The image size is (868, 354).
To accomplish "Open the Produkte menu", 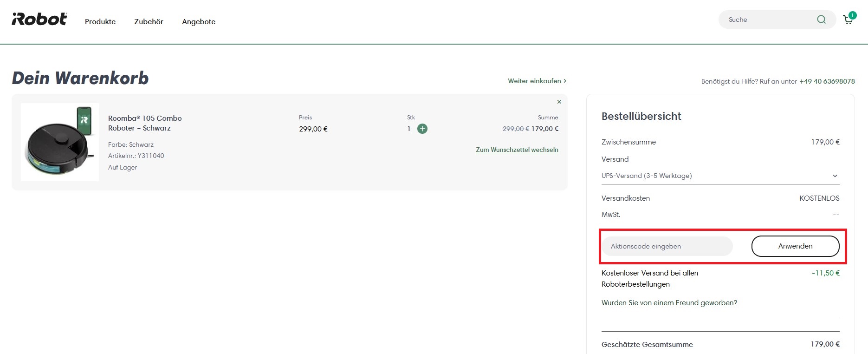I will [x=100, y=21].
